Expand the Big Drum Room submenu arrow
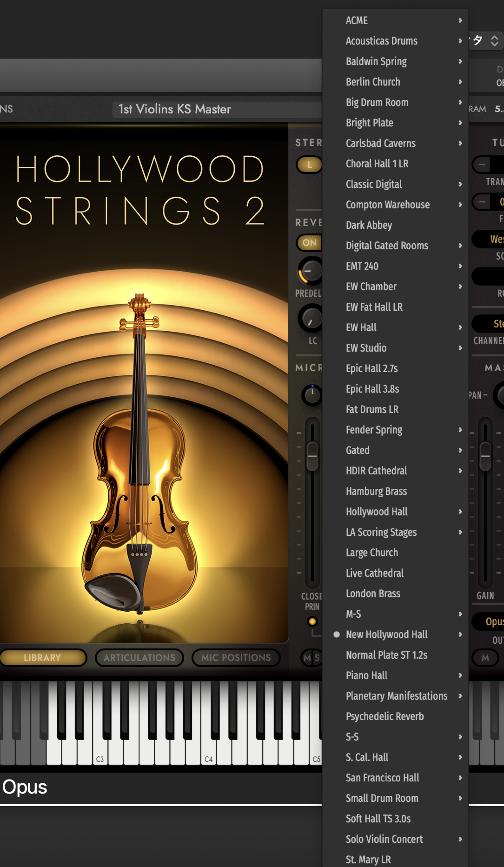Image resolution: width=504 pixels, height=867 pixels. pos(460,102)
